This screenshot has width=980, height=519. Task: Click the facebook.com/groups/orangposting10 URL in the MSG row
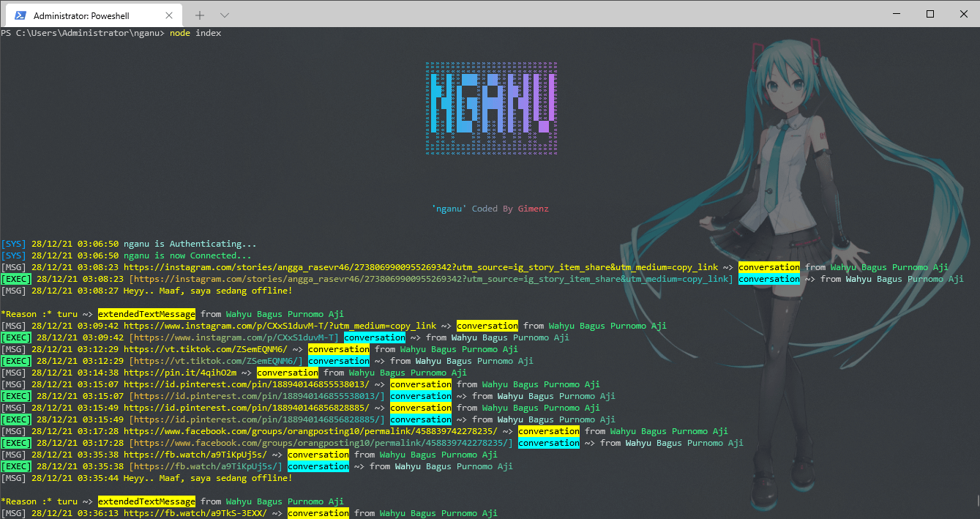[x=311, y=431]
